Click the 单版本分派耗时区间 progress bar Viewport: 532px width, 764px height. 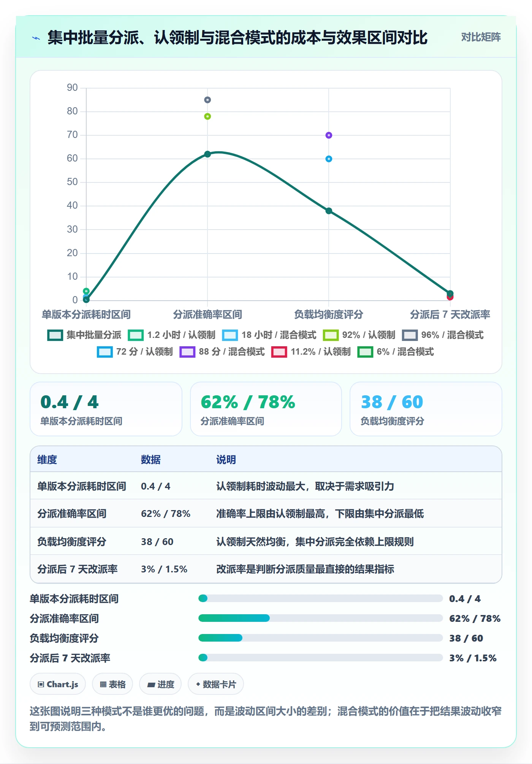[321, 598]
